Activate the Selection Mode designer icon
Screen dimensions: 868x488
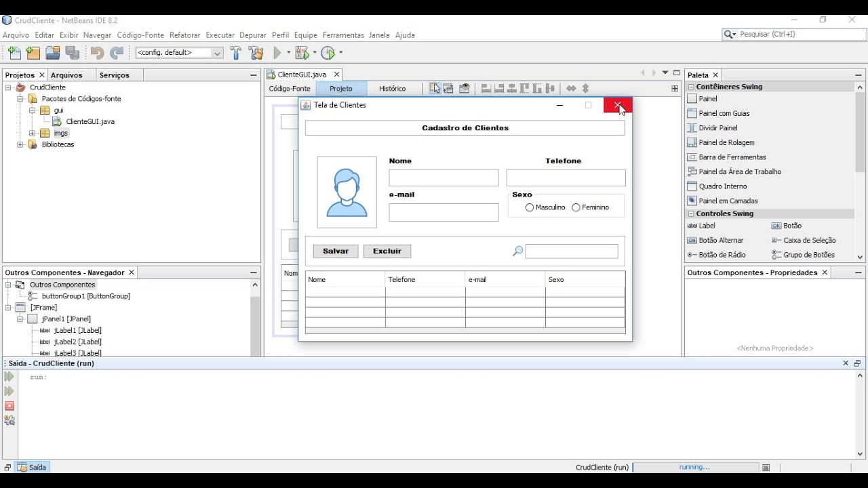[x=434, y=89]
